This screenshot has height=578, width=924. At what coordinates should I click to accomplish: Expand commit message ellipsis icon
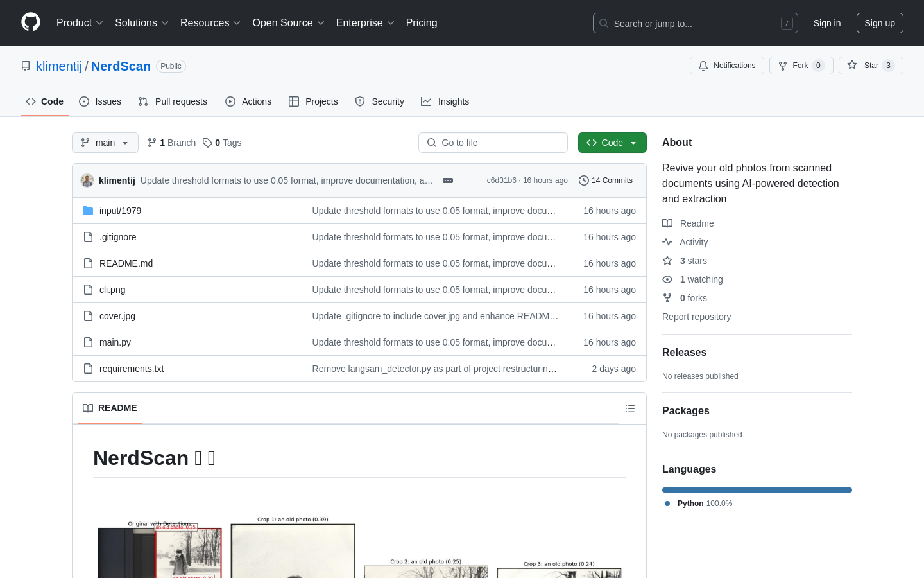(x=448, y=180)
